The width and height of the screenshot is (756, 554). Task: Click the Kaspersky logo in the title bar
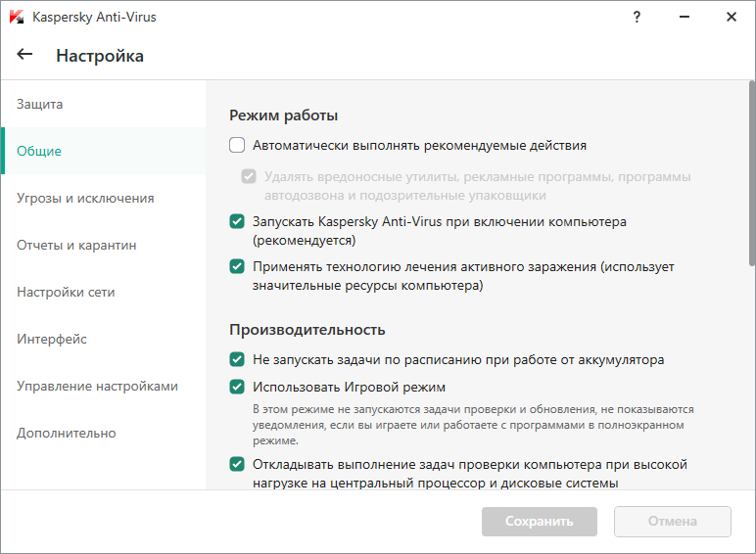[x=17, y=17]
